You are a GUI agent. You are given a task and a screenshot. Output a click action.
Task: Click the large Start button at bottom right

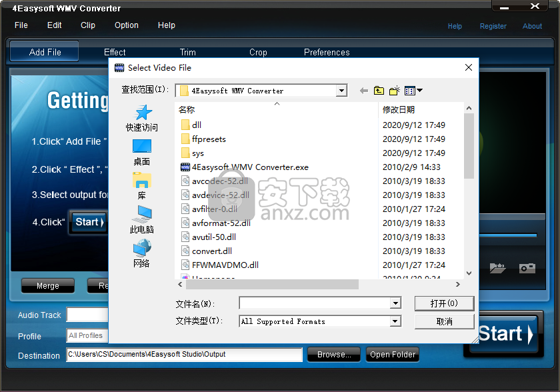pyautogui.click(x=506, y=334)
